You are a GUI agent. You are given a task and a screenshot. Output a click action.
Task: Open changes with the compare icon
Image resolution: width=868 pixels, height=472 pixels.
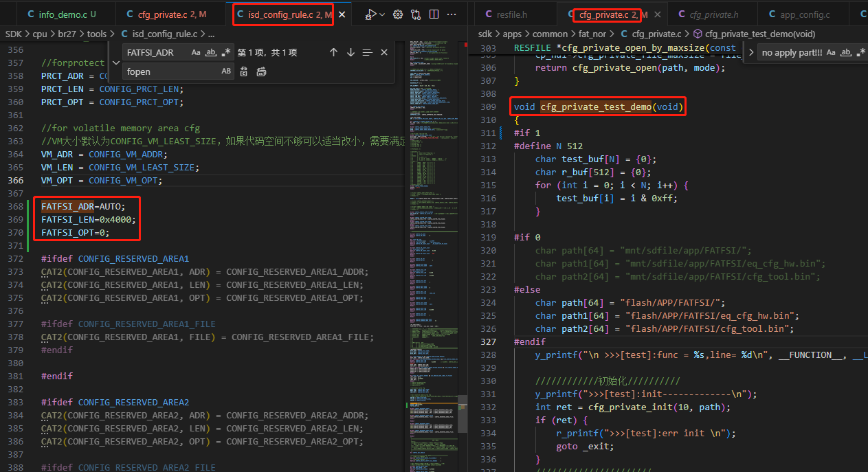point(416,14)
